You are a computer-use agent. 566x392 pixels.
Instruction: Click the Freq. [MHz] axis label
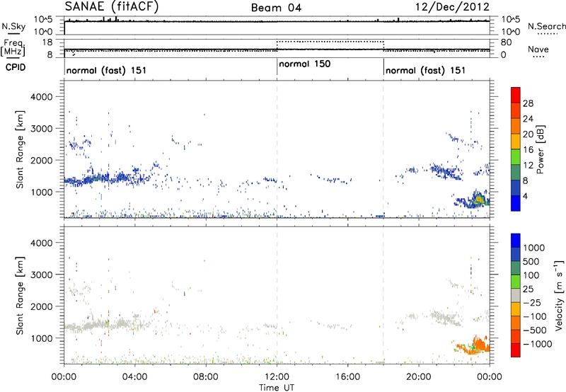pos(14,48)
